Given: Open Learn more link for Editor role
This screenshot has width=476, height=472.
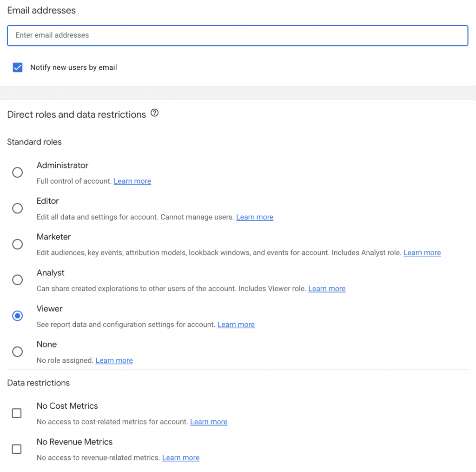Looking at the screenshot, I should click(x=255, y=217).
